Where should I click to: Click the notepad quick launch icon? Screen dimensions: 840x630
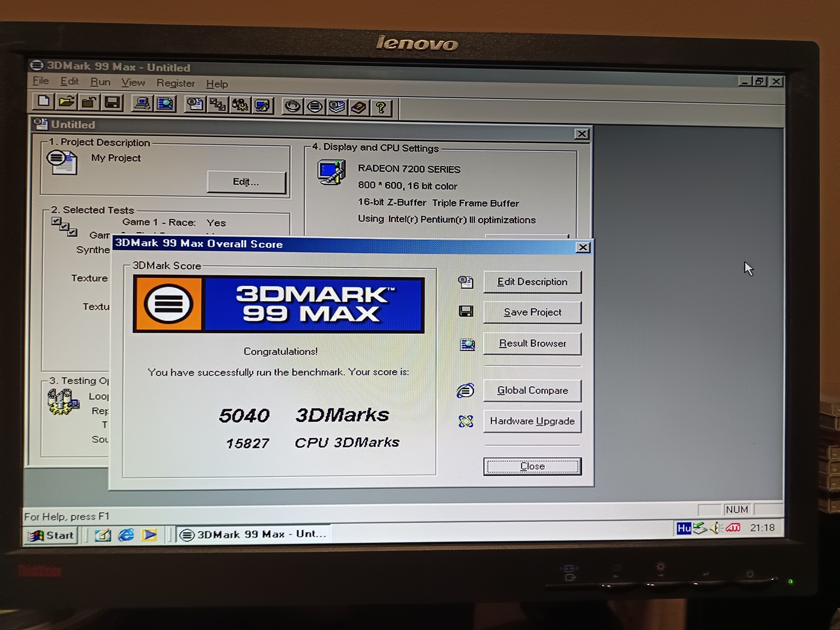(103, 536)
